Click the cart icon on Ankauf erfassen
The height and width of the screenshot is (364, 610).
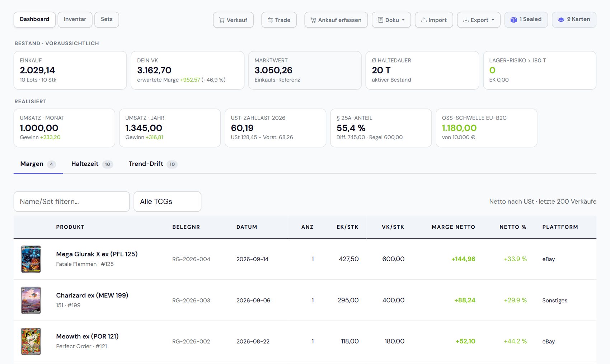coord(313,20)
